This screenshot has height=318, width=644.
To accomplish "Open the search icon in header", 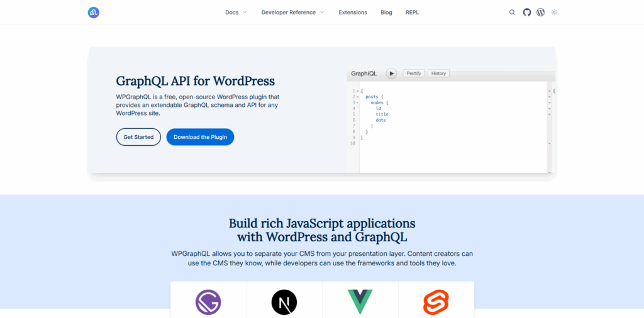I will (512, 13).
